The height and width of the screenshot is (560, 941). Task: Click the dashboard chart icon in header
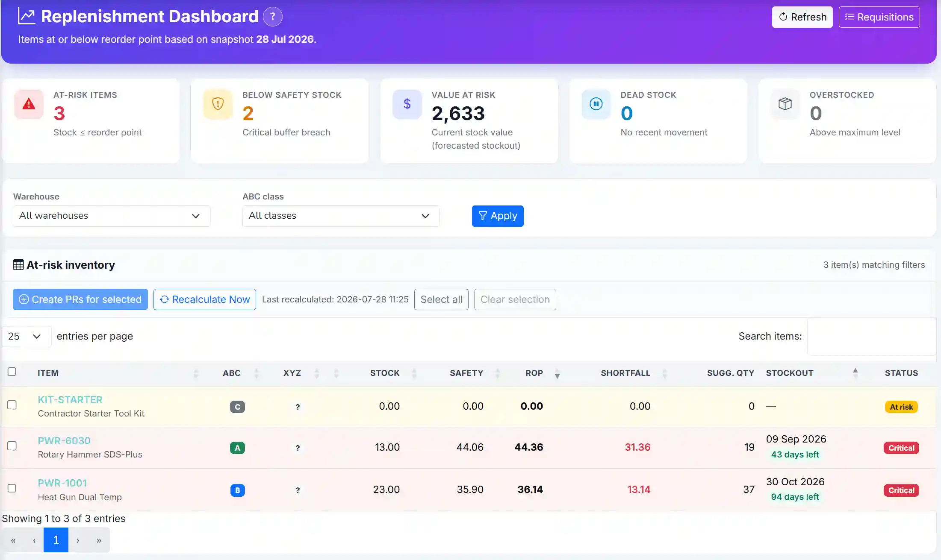pyautogui.click(x=27, y=17)
